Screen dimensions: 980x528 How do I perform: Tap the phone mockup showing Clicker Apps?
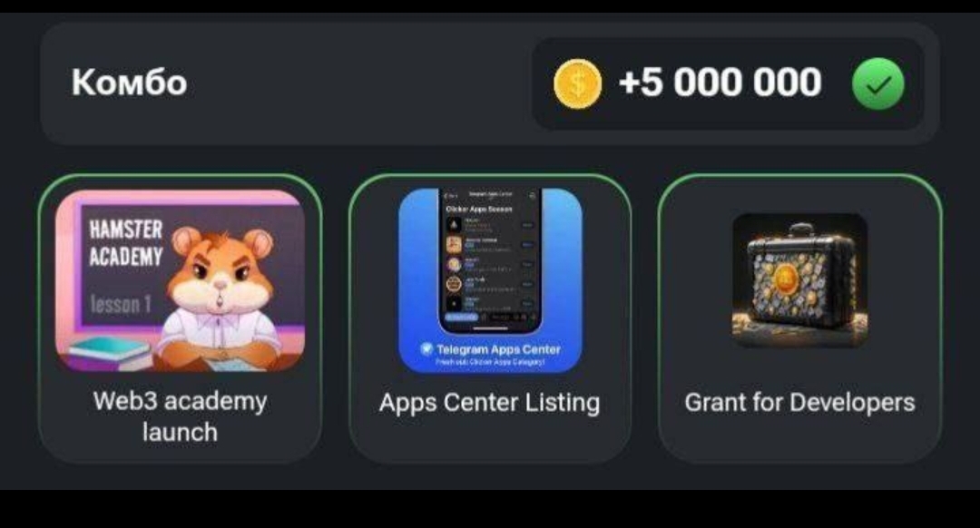point(490,260)
